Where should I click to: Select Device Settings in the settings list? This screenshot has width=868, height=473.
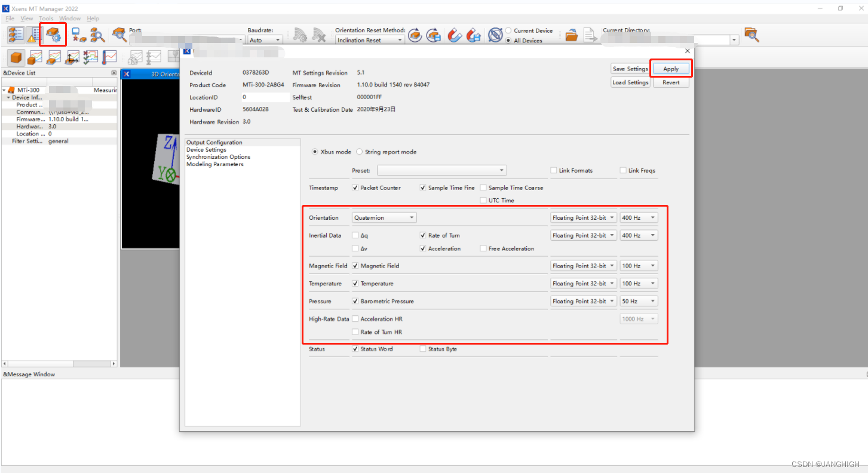[x=206, y=150]
